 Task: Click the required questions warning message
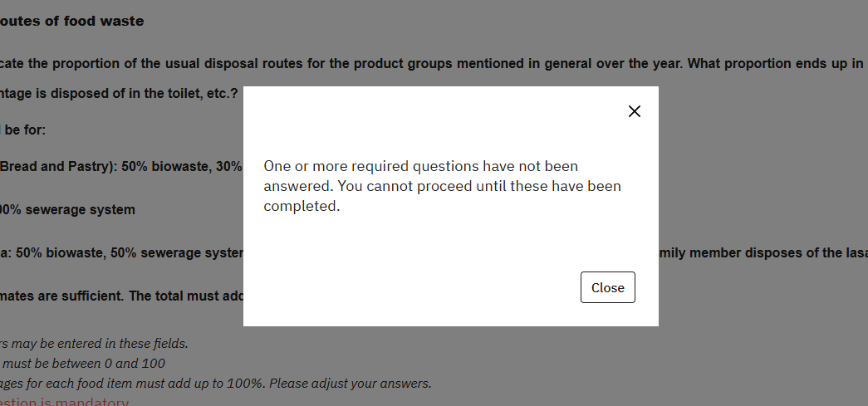pos(442,186)
